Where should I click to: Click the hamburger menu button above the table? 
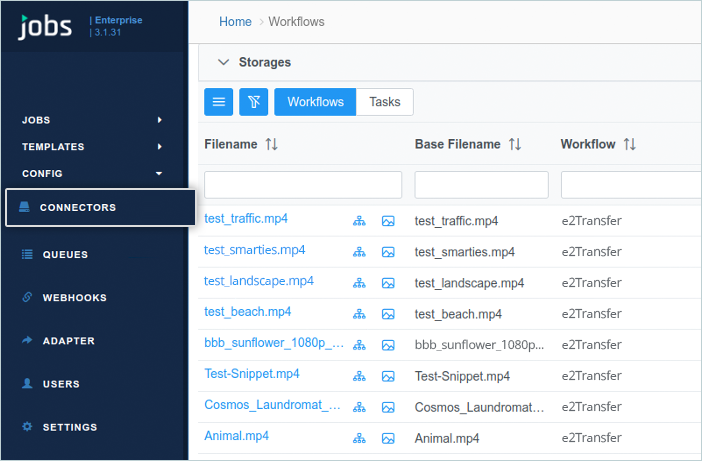point(219,102)
